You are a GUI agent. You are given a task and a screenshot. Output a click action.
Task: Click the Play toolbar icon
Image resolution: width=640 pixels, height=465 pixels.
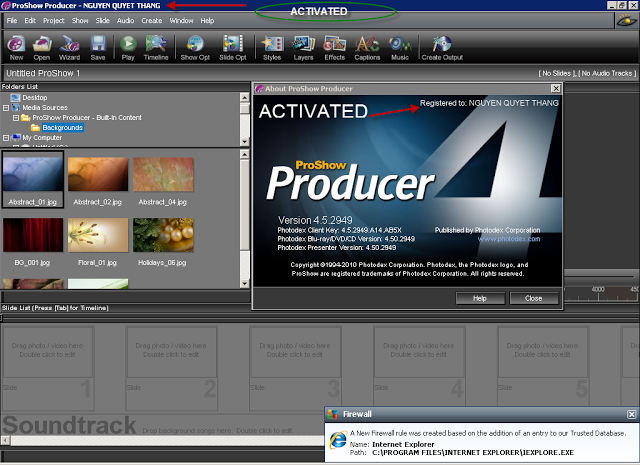click(x=128, y=47)
